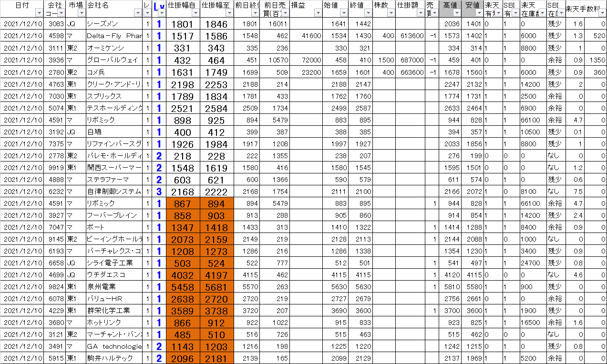Select the 前日売買 value 16011

(274, 24)
